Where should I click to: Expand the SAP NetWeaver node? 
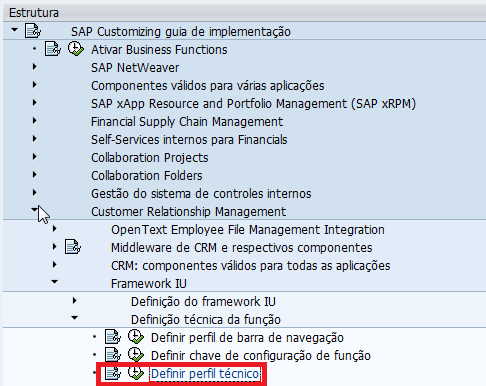tap(34, 67)
